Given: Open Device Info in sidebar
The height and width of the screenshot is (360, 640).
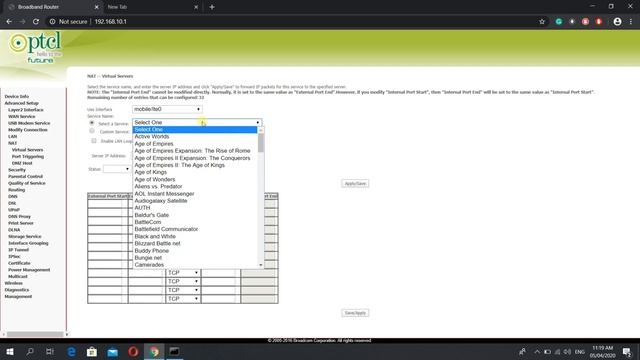Looking at the screenshot, I should click(x=17, y=96).
